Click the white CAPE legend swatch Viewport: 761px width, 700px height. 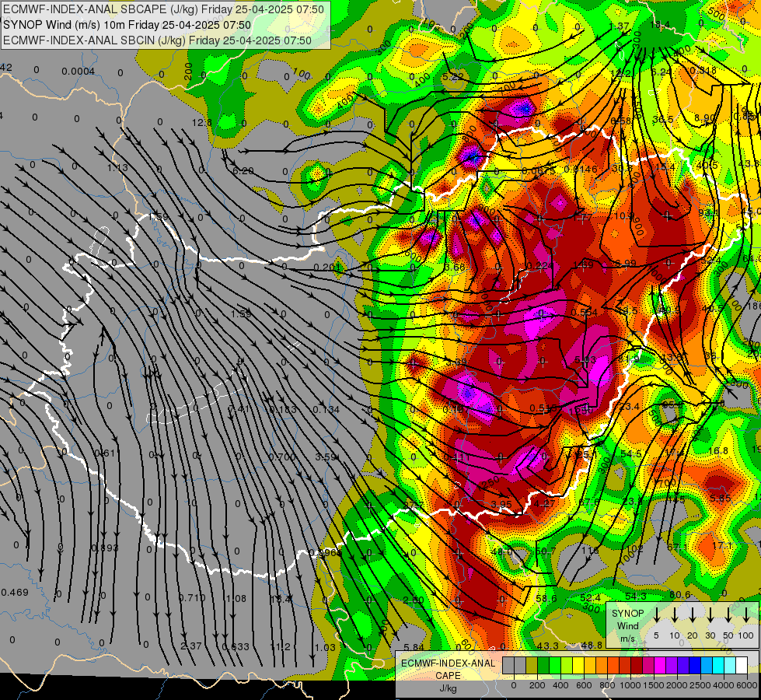click(742, 666)
